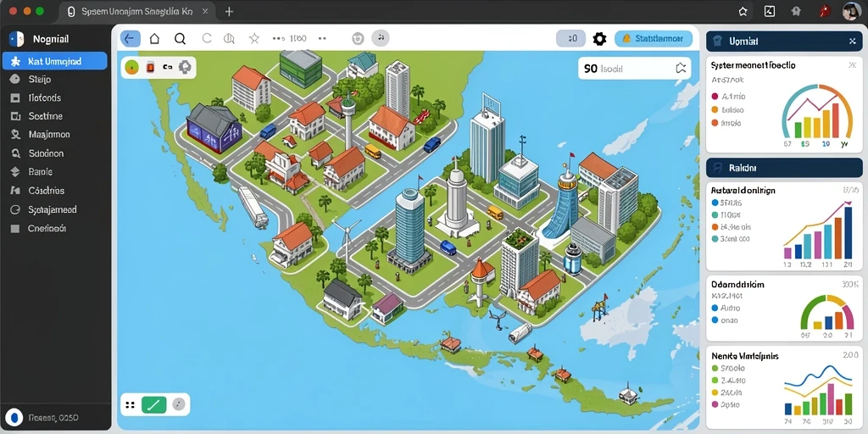This screenshot has width=868, height=434.
Task: Switch to the browser tab titled Spsem
Action: (x=136, y=12)
